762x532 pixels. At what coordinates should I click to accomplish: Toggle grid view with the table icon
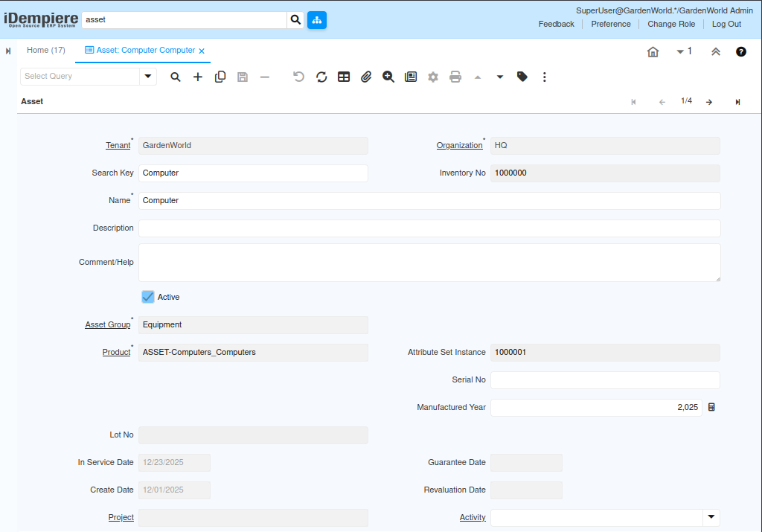click(x=344, y=77)
